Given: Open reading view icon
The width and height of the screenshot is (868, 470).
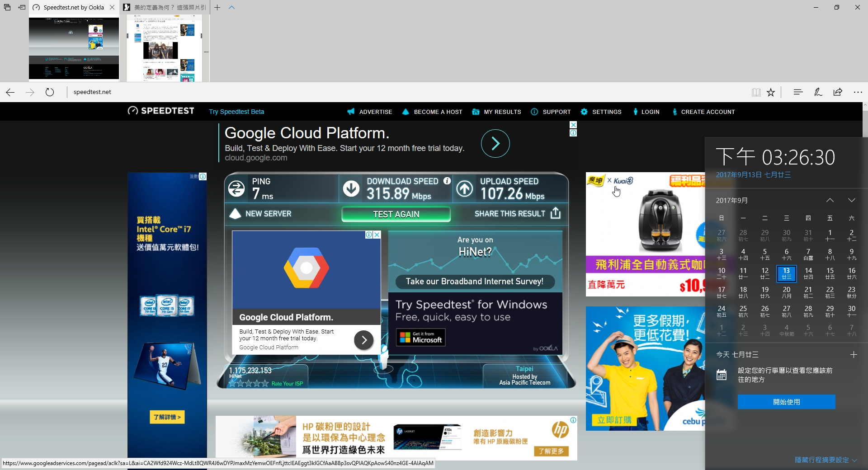Looking at the screenshot, I should 756,92.
